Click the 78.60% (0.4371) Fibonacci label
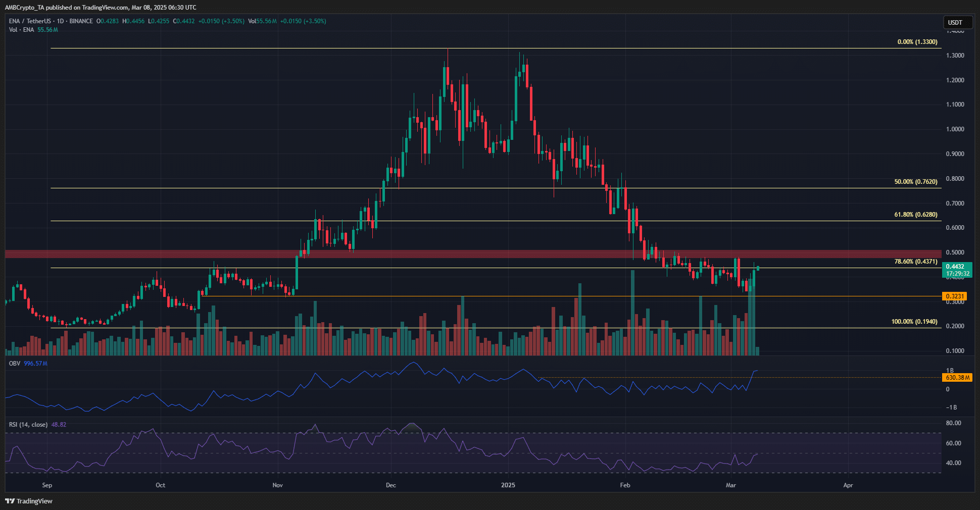 [916, 262]
